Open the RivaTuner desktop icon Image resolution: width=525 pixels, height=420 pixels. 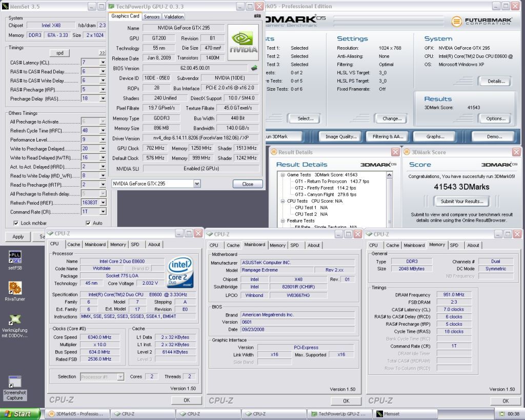coord(15,291)
